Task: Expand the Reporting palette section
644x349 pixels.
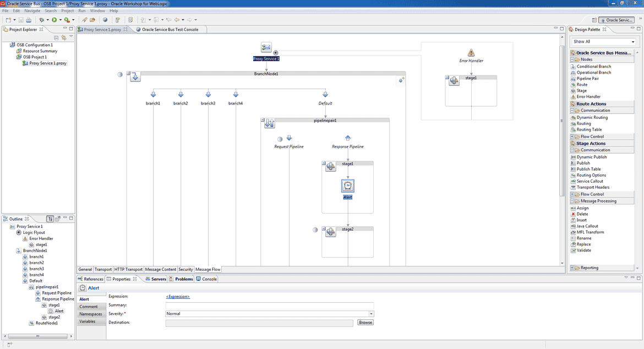Action: pos(572,268)
